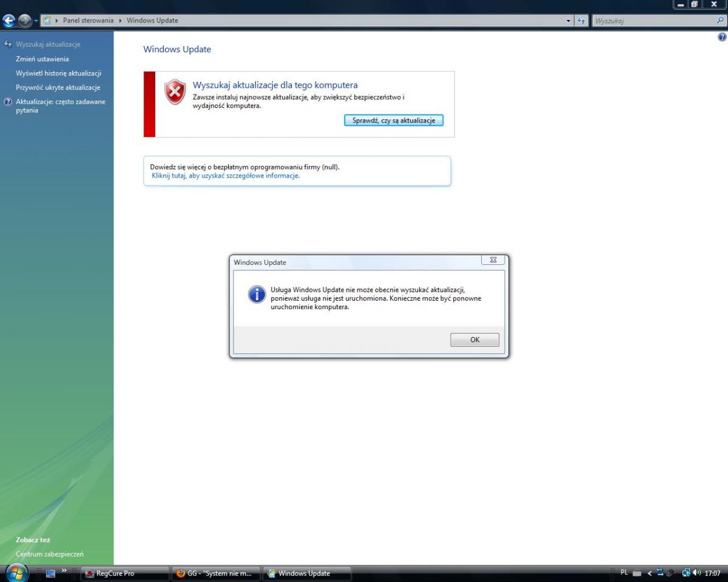
Task: Expand Quick Launch overflow chevron
Action: click(65, 572)
